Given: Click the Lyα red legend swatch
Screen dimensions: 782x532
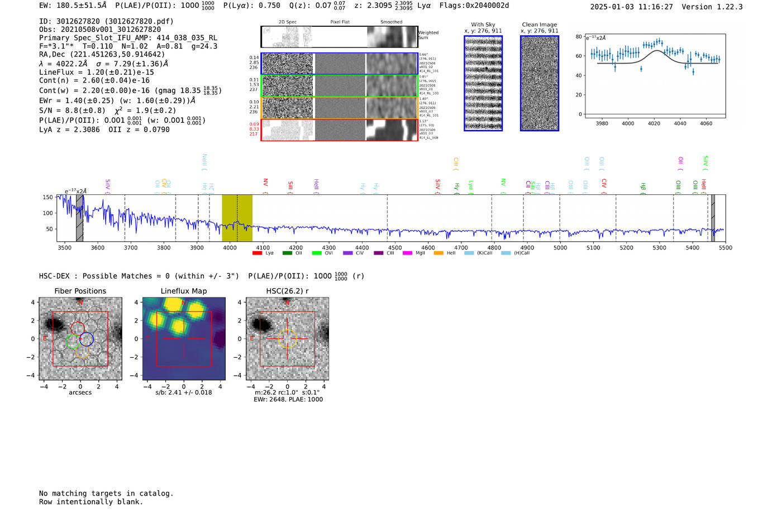Looking at the screenshot, I should click(257, 253).
